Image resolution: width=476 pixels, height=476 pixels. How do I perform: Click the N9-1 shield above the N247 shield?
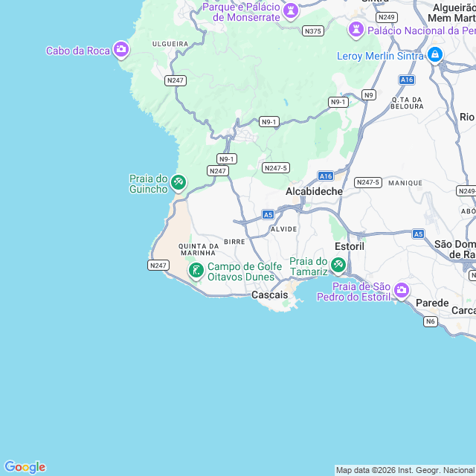point(227,158)
